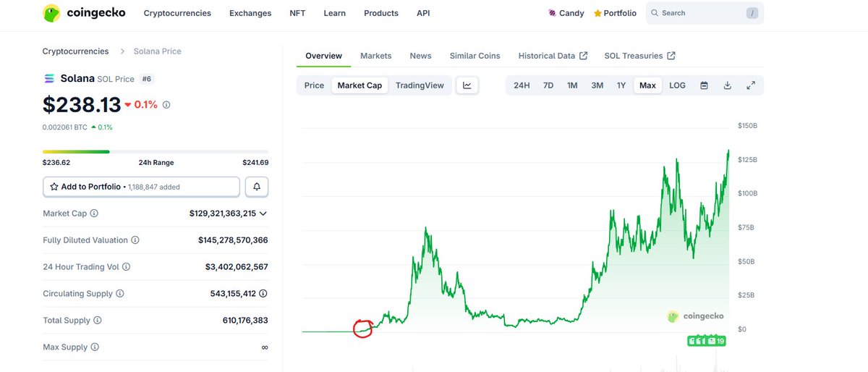Open the Products nav menu
The width and height of the screenshot is (868, 372).
381,13
